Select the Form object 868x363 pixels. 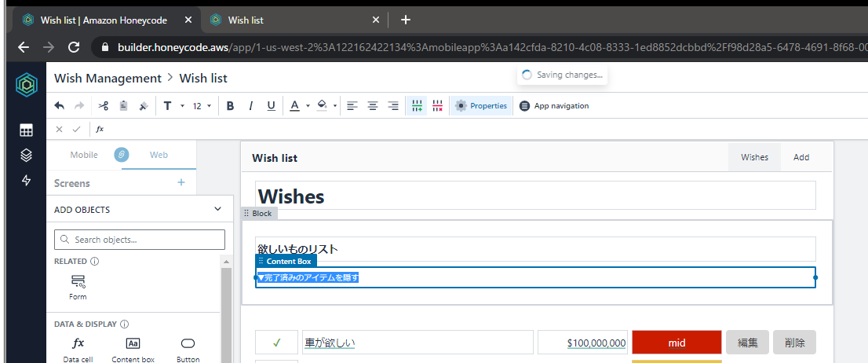pos(78,287)
